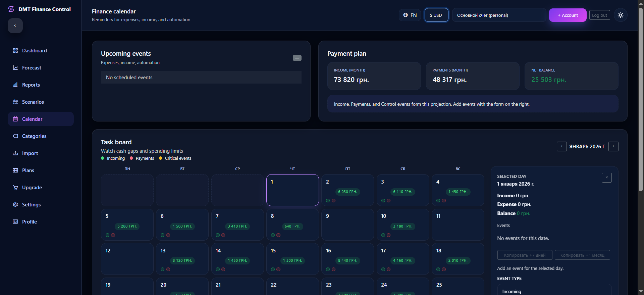Click the red payments dot on day 6
This screenshot has width=644, height=295.
coord(168,235)
